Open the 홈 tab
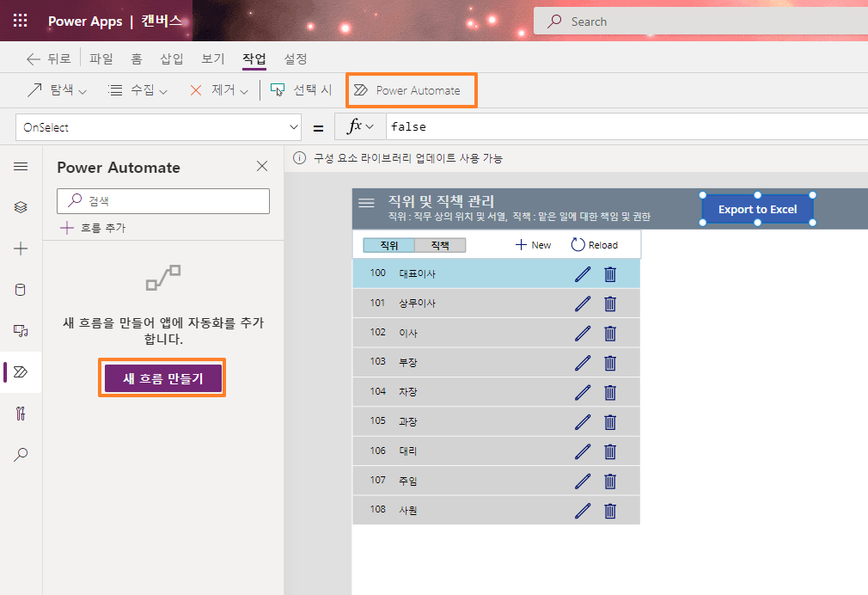 point(136,58)
